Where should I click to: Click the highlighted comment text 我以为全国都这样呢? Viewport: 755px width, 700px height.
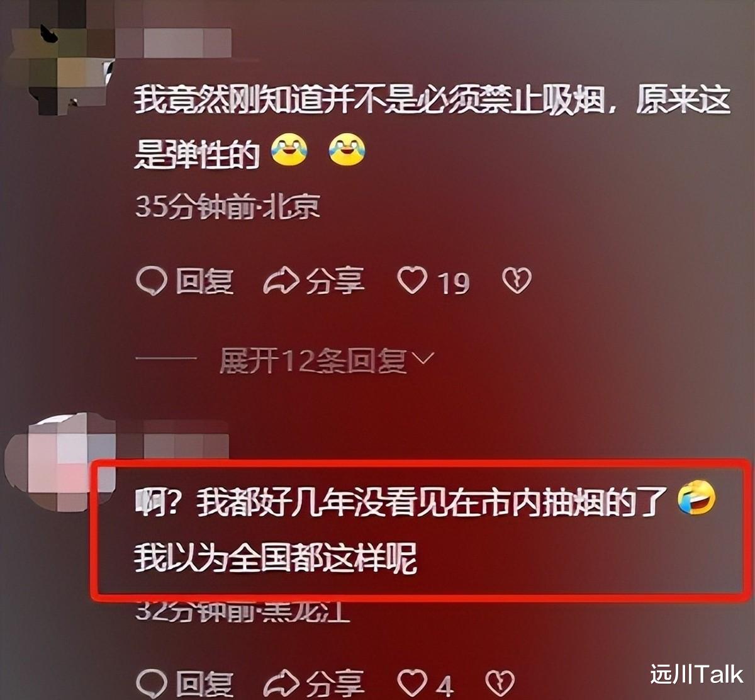[x=276, y=558]
